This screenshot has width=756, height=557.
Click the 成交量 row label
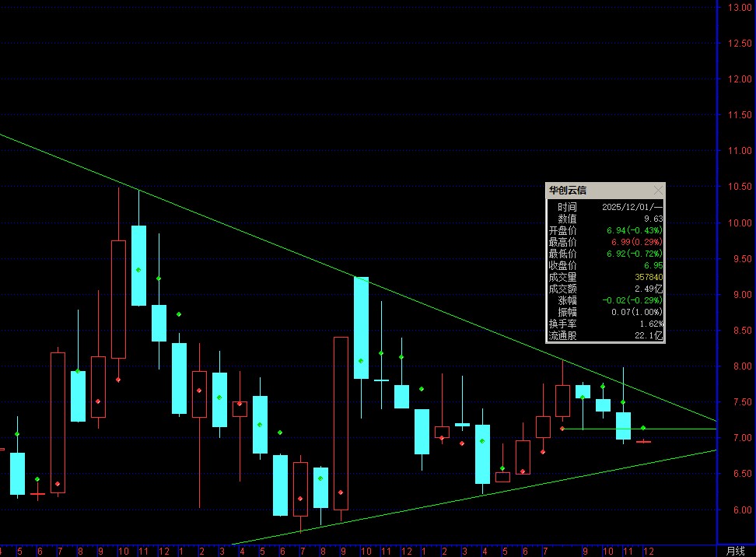[x=562, y=277]
